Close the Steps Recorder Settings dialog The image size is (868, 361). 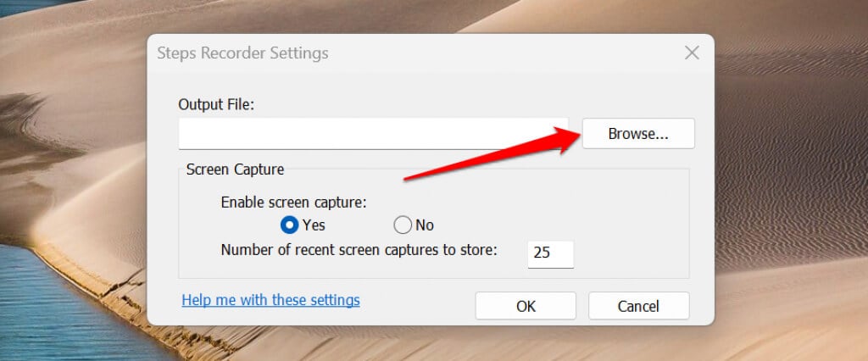click(692, 53)
